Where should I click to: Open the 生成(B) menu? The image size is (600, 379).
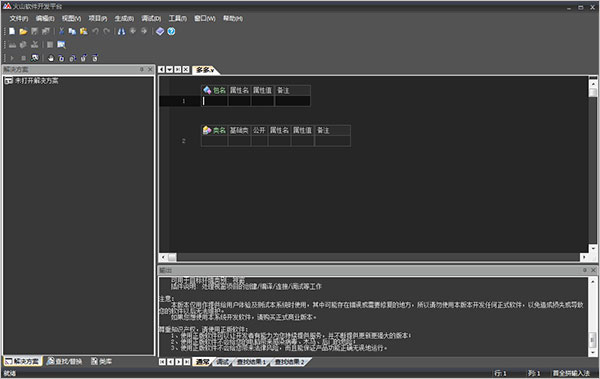coord(124,18)
